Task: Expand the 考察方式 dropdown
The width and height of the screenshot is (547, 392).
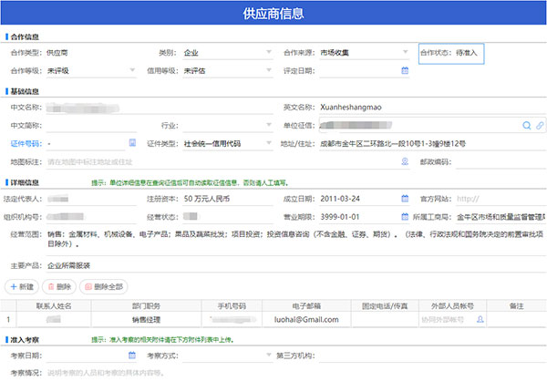Action: tap(269, 355)
